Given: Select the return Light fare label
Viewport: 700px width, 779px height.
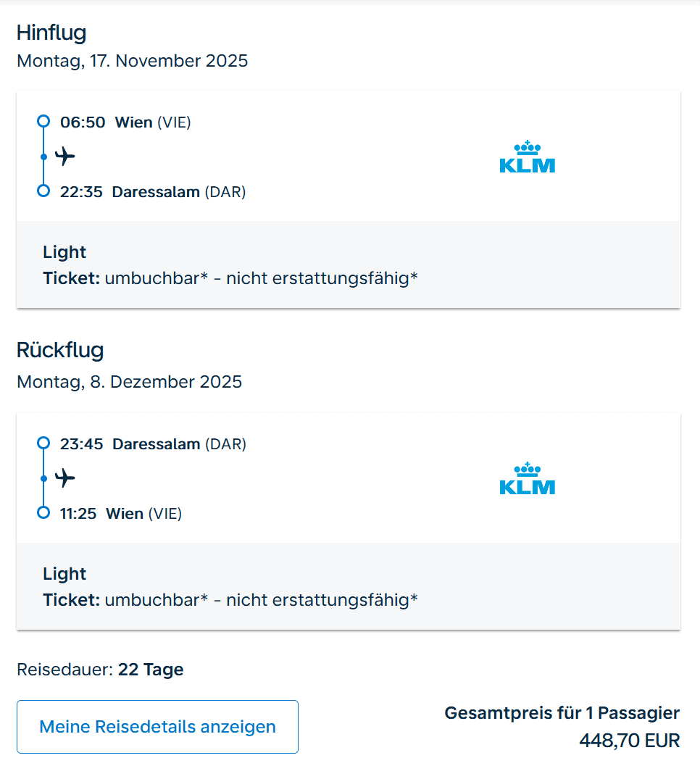Looking at the screenshot, I should tap(64, 574).
